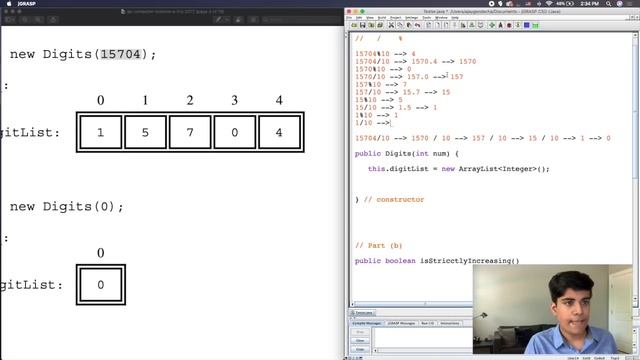Click the array cell containing 7
The image size is (640, 360).
click(x=190, y=132)
